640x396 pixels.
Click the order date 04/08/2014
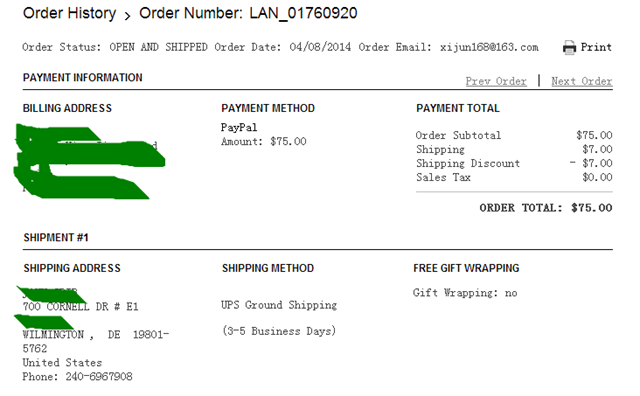(x=320, y=47)
